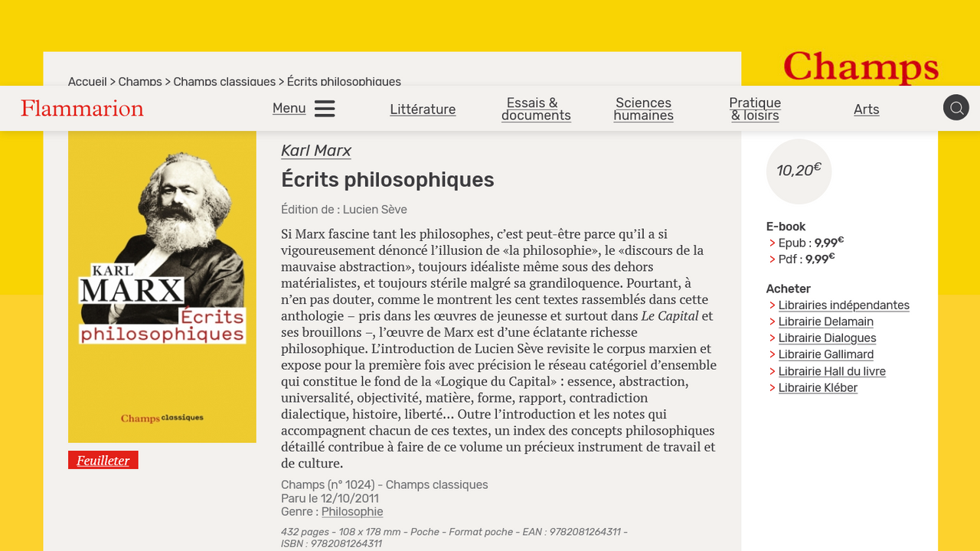Open the Littérature menu item

tap(423, 109)
